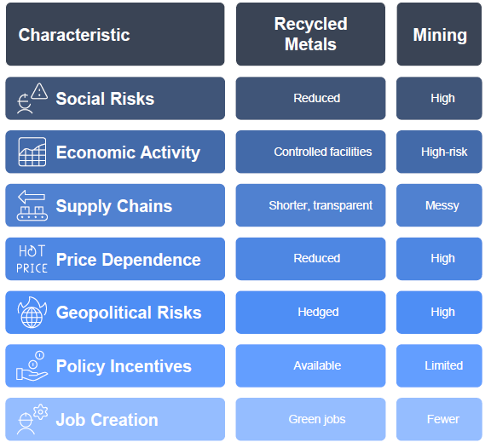Click the Economic Activity chart icon
Image resolution: width=491 pixels, height=448 pixels.
click(32, 152)
